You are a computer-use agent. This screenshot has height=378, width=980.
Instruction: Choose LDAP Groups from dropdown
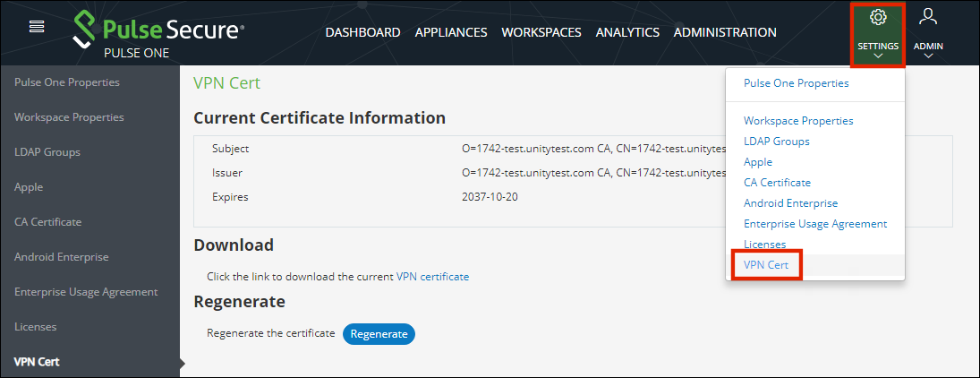click(776, 142)
